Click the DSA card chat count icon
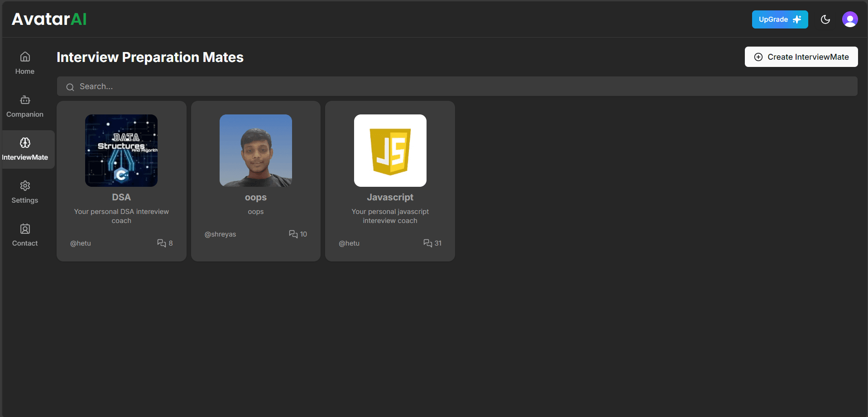The width and height of the screenshot is (868, 417). click(x=162, y=243)
